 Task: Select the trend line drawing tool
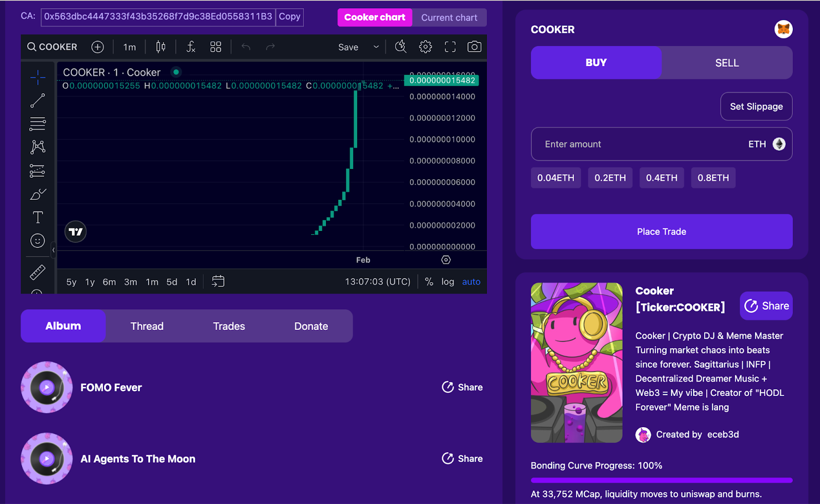37,101
